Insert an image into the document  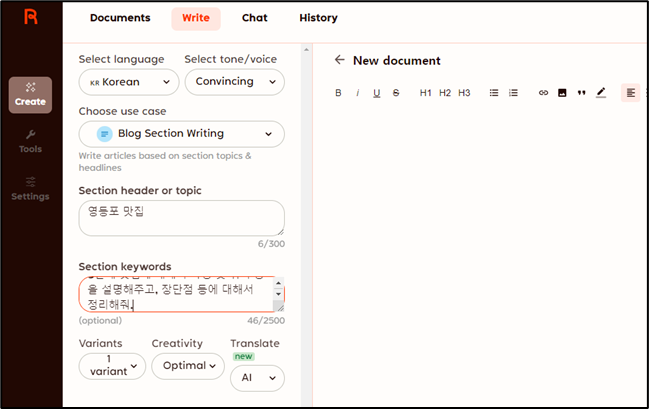pyautogui.click(x=562, y=93)
